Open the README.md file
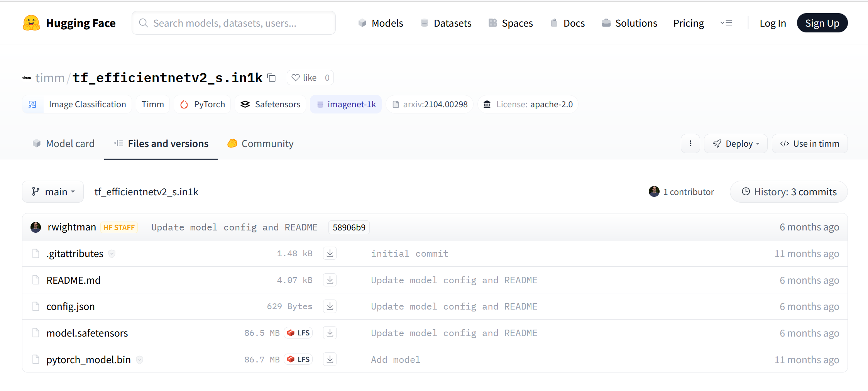 tap(73, 280)
